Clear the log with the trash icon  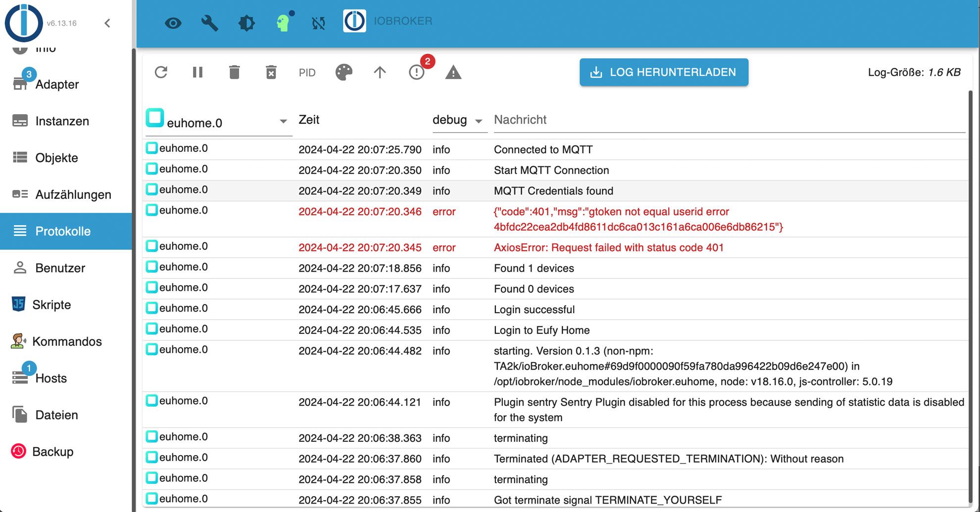(235, 72)
